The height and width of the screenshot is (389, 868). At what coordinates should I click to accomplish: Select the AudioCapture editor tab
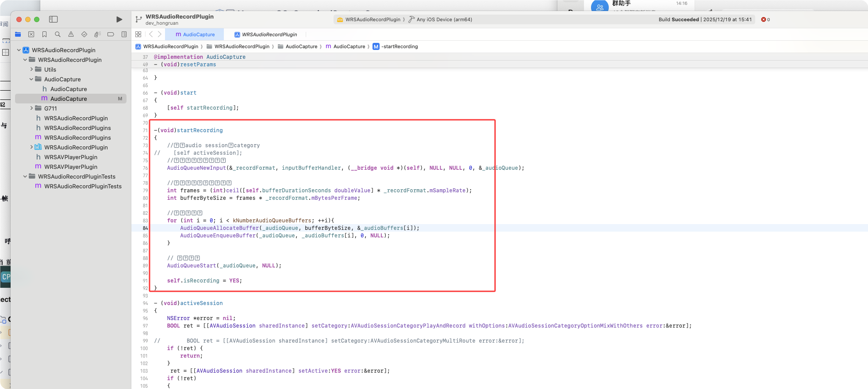coord(195,34)
